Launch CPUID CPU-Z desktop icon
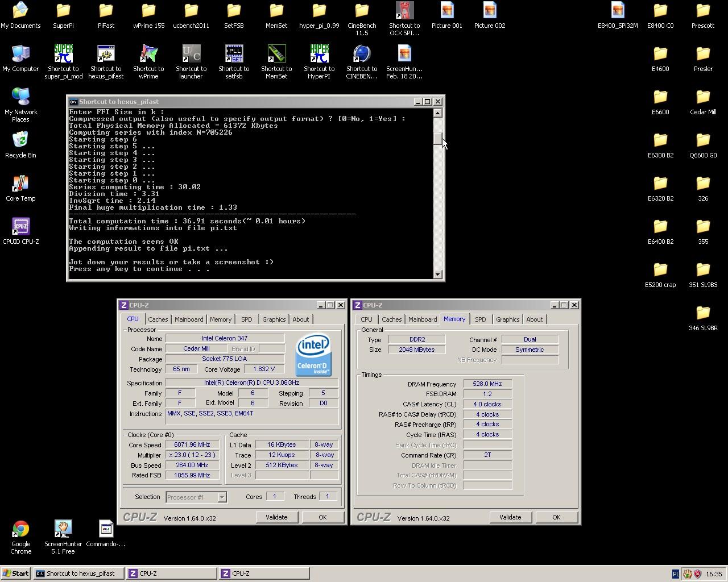Image resolution: width=728 pixels, height=582 pixels. click(20, 231)
